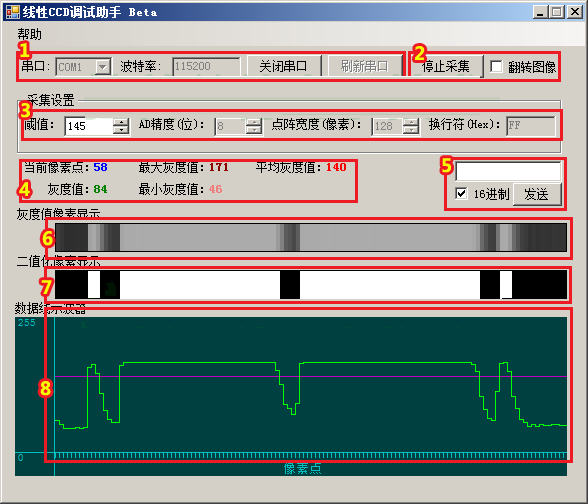The image size is (588, 504).
Task: Click the 阈值 field showing 145
Action: (x=89, y=126)
